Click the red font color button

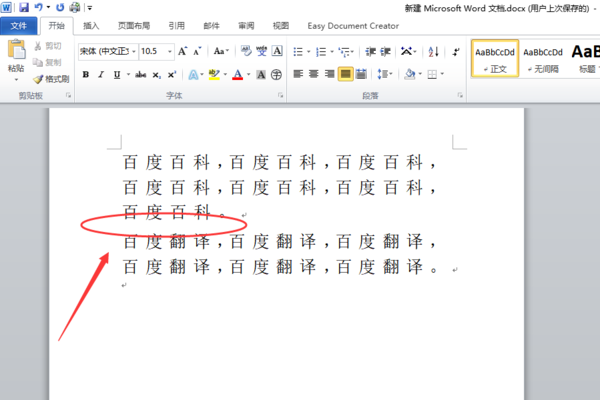pos(238,74)
